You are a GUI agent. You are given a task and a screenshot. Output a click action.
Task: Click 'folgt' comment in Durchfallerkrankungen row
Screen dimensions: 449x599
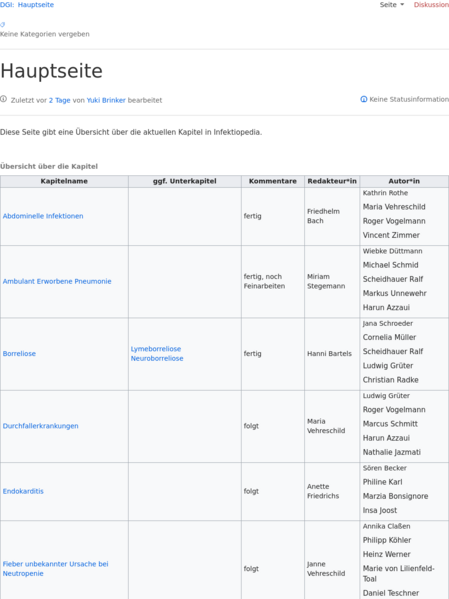tap(251, 426)
